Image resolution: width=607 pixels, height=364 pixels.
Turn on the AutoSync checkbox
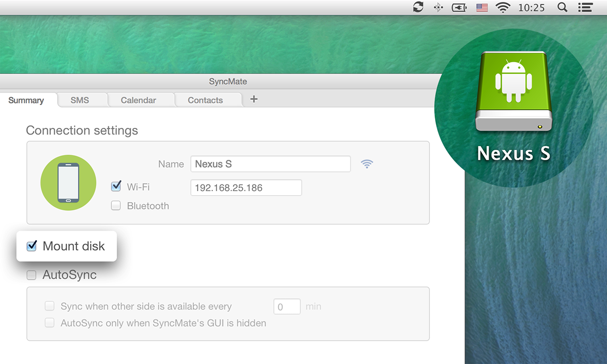(x=31, y=275)
